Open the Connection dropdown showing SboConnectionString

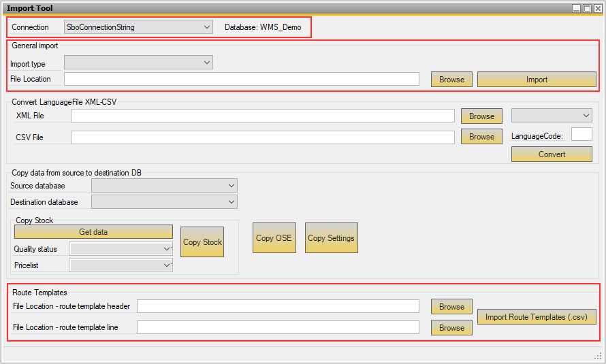click(138, 27)
